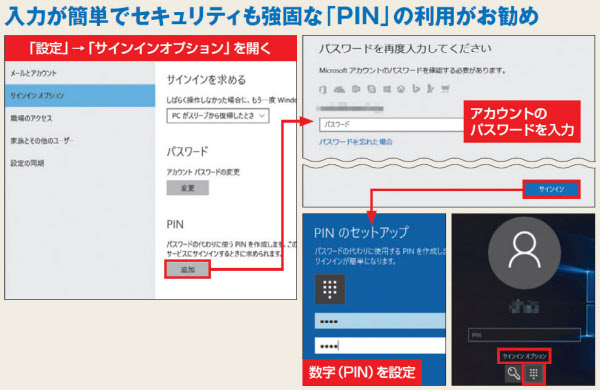Select サインイン オプション in the settings sidebar

pos(80,95)
